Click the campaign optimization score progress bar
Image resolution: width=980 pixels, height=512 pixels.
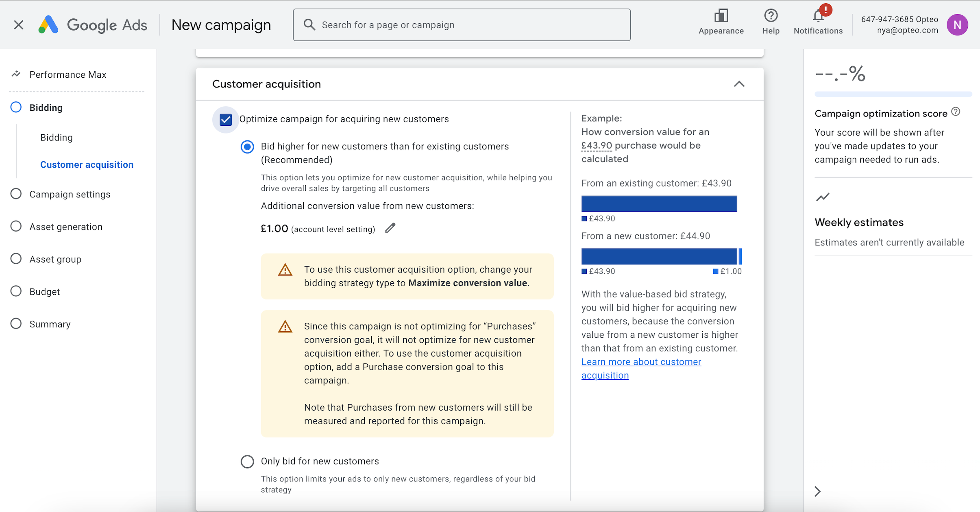[x=893, y=94]
